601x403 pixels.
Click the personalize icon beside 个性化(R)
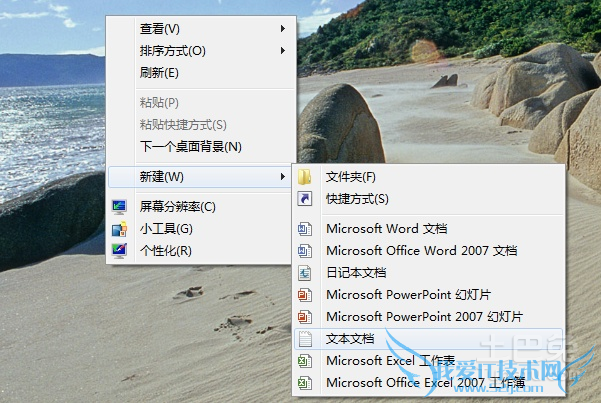[119, 251]
